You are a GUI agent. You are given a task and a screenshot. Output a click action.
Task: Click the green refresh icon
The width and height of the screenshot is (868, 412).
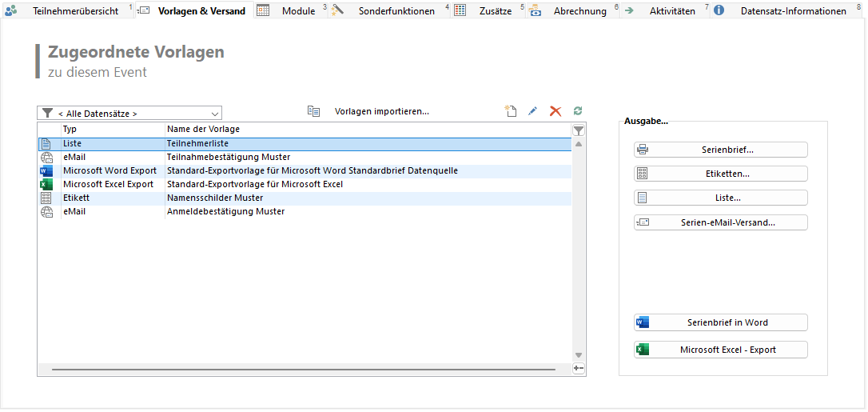pos(578,112)
